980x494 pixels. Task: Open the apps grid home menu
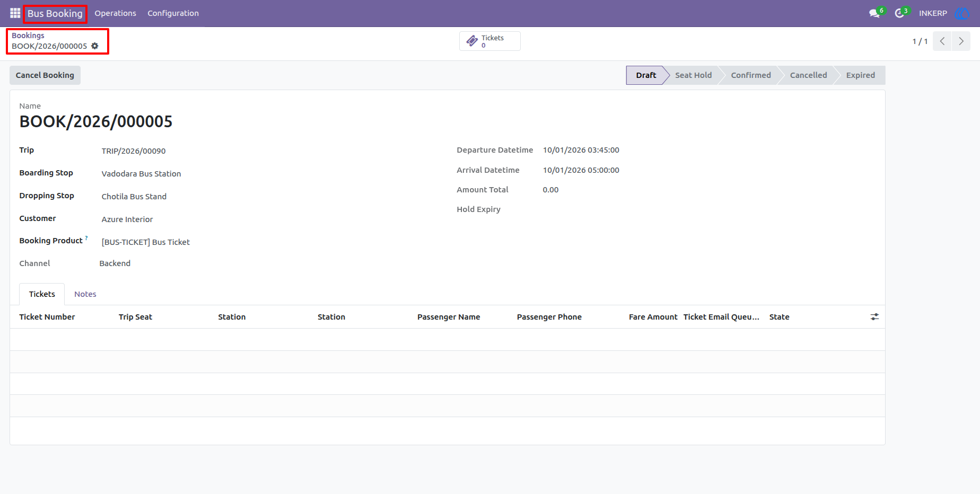15,13
